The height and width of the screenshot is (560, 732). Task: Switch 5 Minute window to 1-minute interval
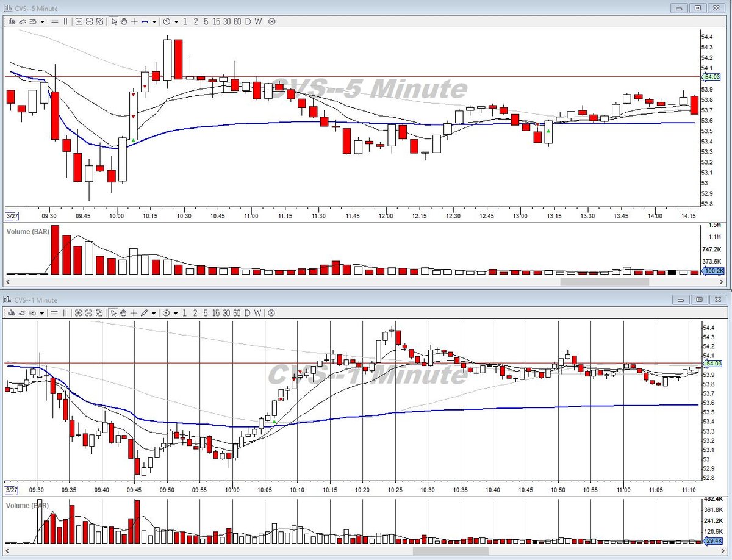[185, 21]
